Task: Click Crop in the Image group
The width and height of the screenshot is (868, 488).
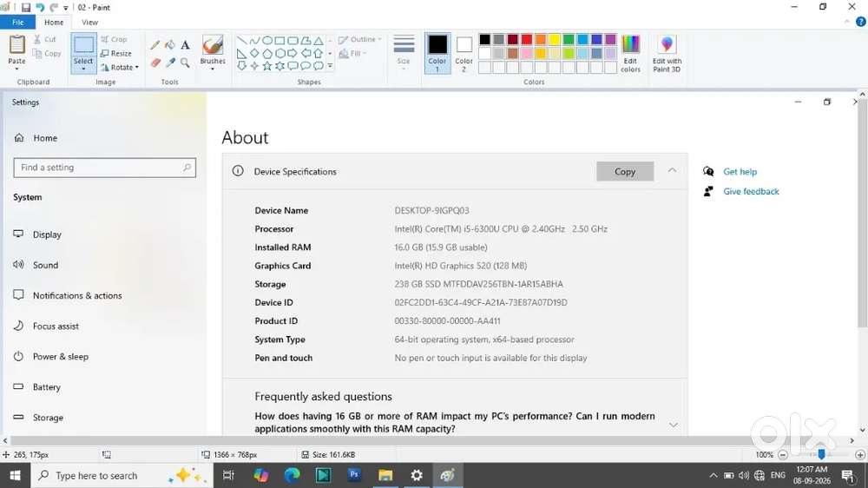Action: [114, 39]
